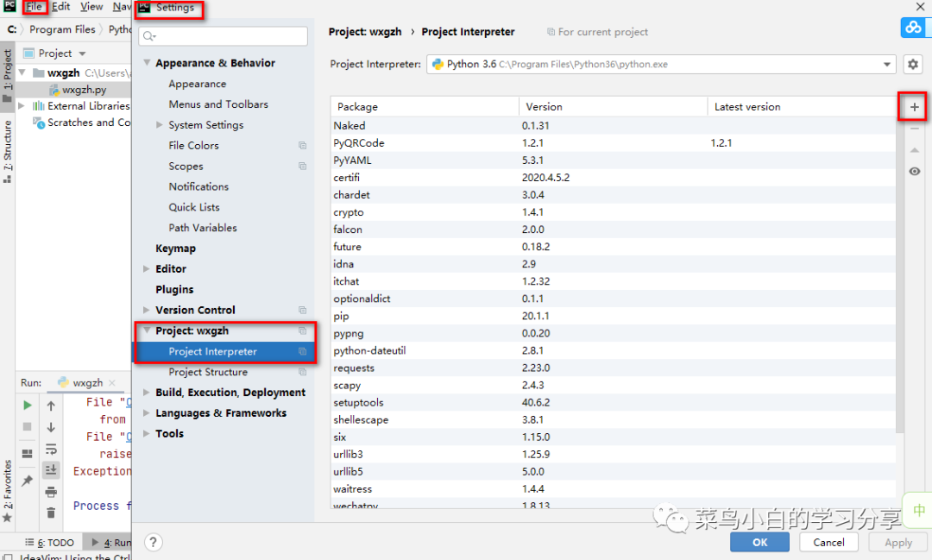Click copy icon next to File Colors
Image resolution: width=932 pixels, height=560 pixels.
303,146
